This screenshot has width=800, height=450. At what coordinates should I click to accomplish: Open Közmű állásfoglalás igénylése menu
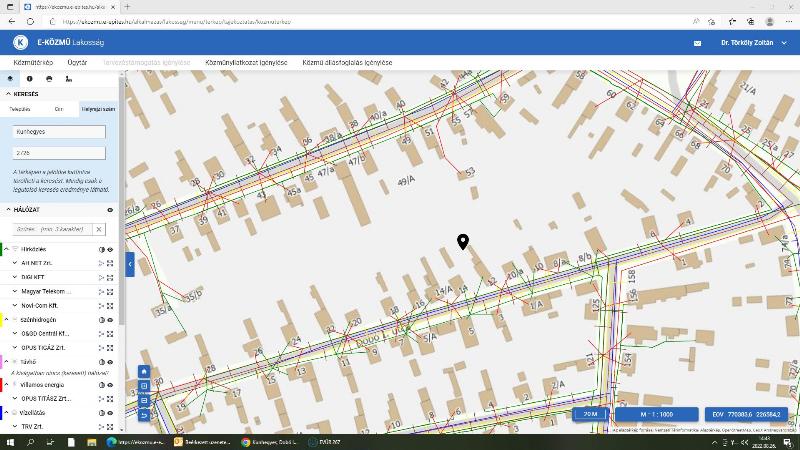pyautogui.click(x=347, y=62)
